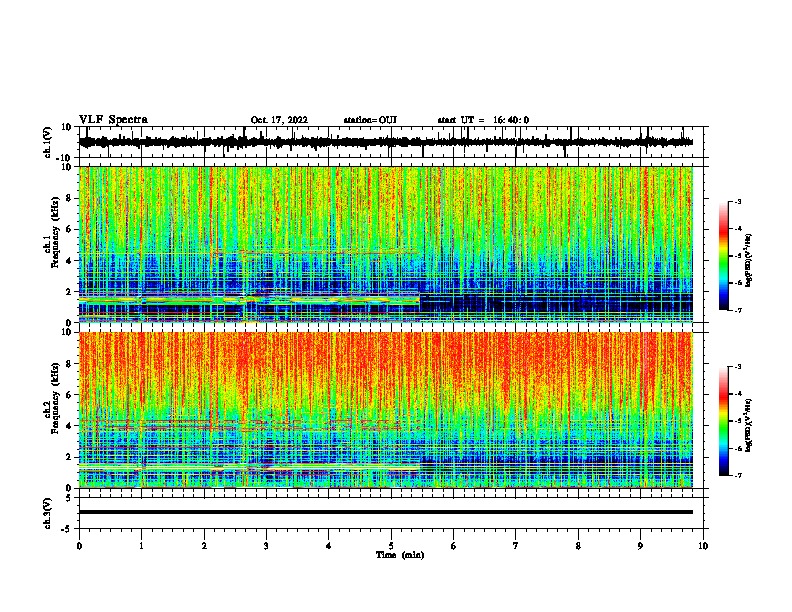
Task: Click the time axis tick label "9"
Action: (640, 546)
